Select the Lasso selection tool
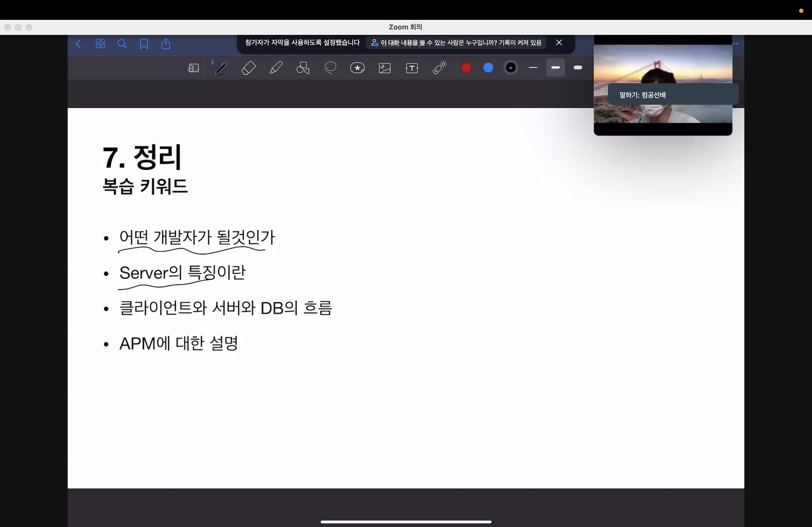The width and height of the screenshot is (812, 527). pos(330,68)
